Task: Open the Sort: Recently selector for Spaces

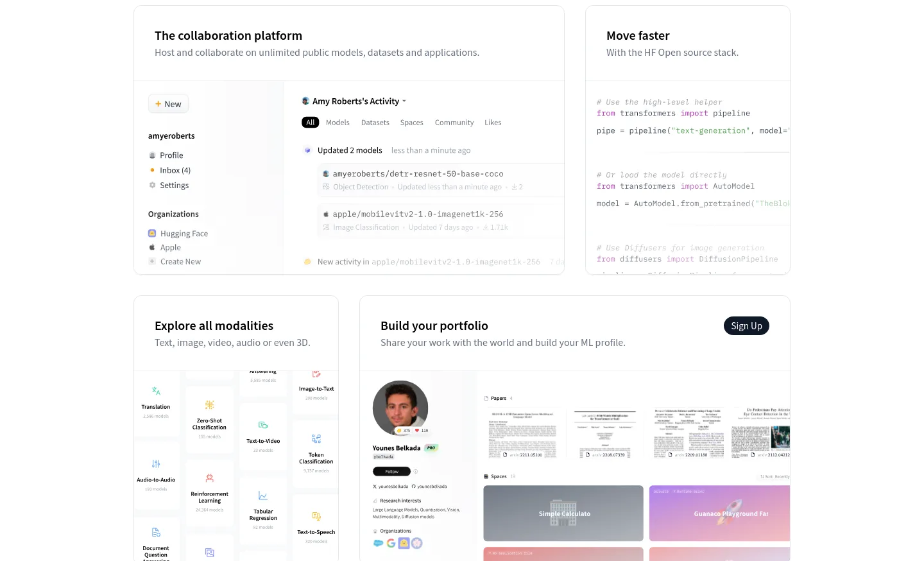Action: (x=774, y=477)
